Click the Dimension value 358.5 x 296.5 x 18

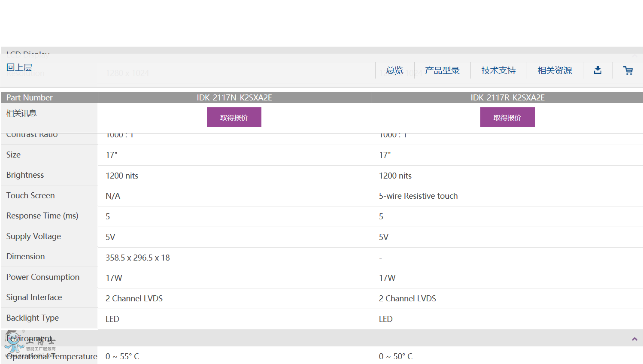click(x=138, y=258)
